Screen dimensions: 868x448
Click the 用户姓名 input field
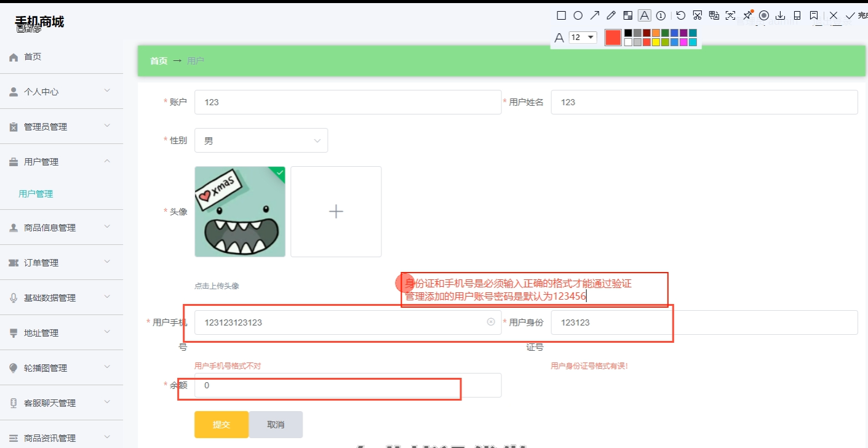coord(704,102)
